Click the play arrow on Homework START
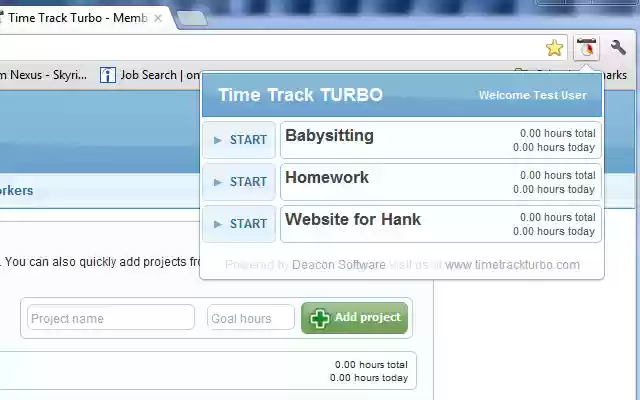640x400 pixels. tap(218, 182)
